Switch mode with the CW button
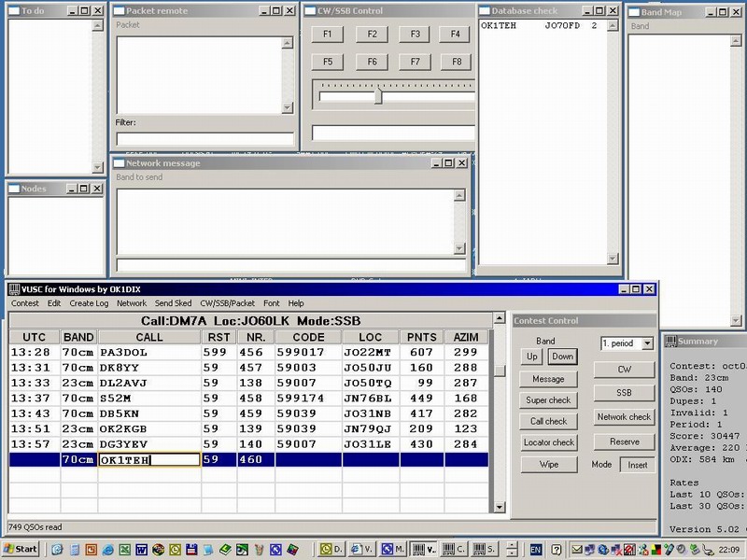This screenshot has width=747, height=560. (x=624, y=370)
